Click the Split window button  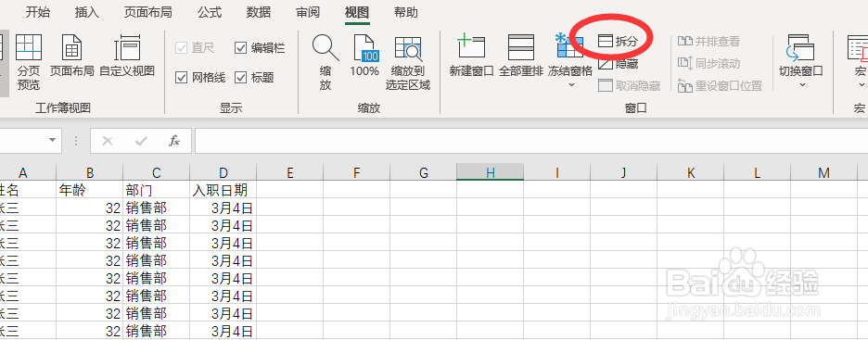tap(619, 41)
